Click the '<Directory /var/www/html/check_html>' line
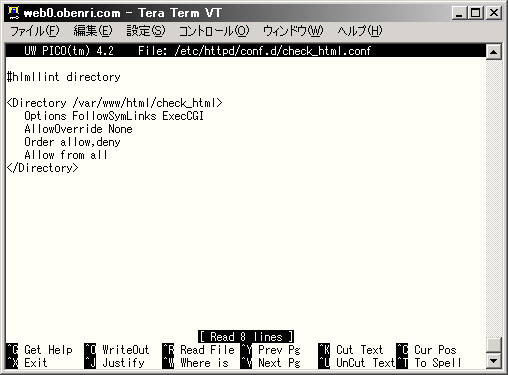 pyautogui.click(x=115, y=103)
